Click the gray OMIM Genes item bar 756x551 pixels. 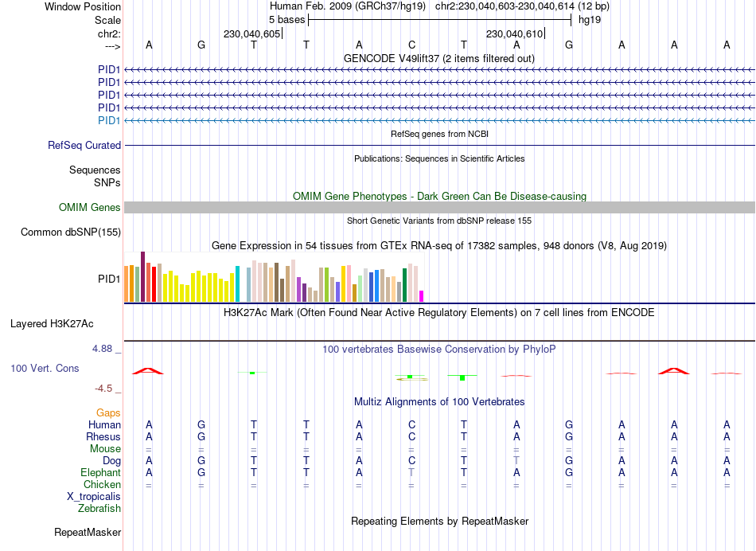[x=439, y=208]
